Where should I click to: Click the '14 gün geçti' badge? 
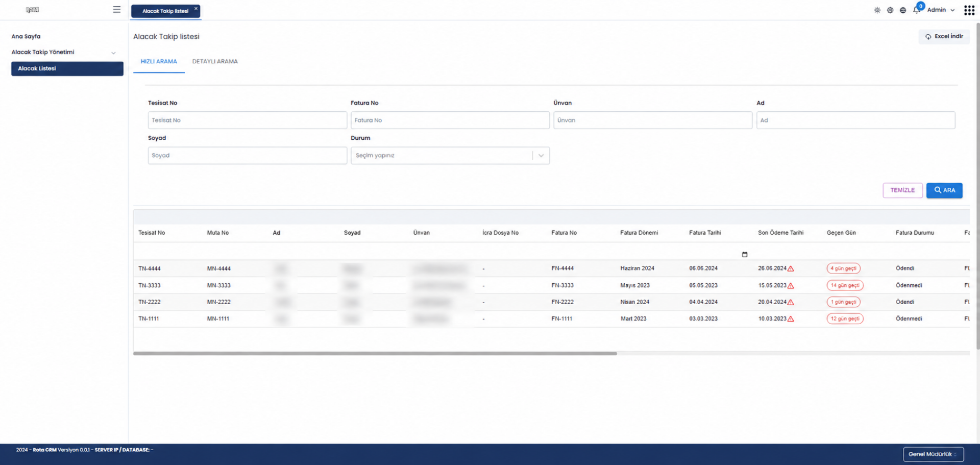point(845,285)
